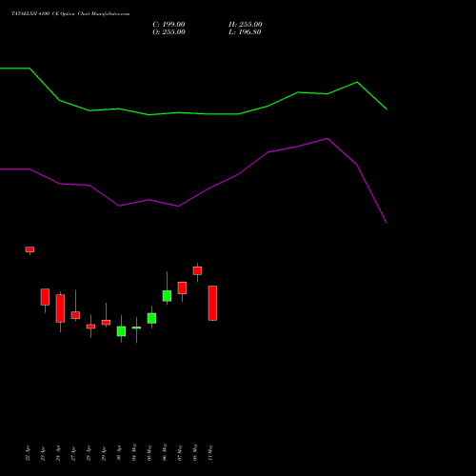This screenshot has height=476, width=476.
Task: Select the green 30 Apr candlestick
Action: [121, 331]
